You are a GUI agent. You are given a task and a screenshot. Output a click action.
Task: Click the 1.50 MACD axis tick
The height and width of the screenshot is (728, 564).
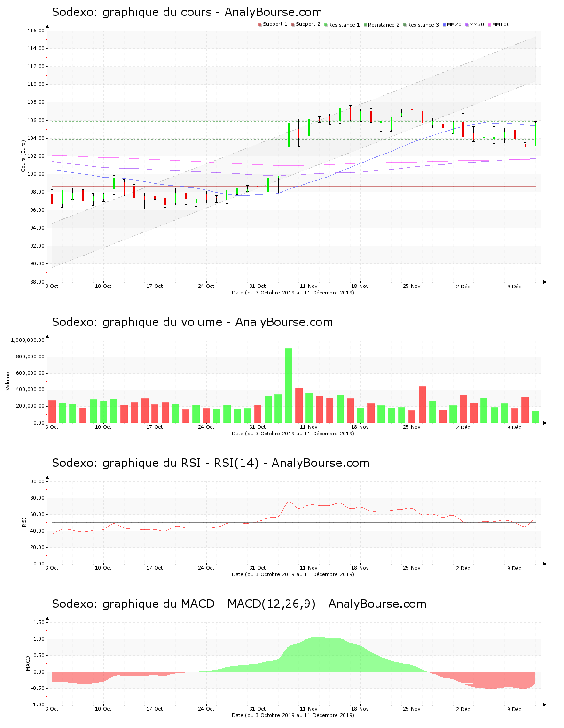[40, 622]
